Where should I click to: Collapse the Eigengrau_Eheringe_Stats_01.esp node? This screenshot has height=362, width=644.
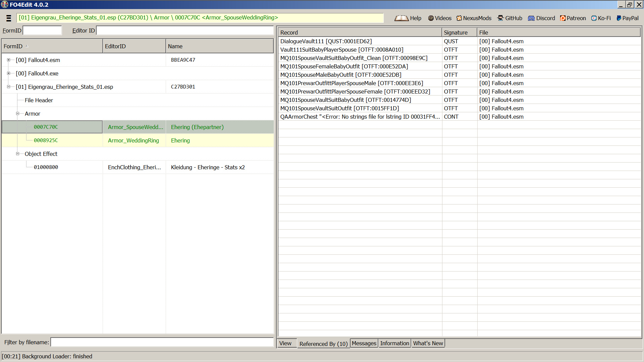pos(8,87)
